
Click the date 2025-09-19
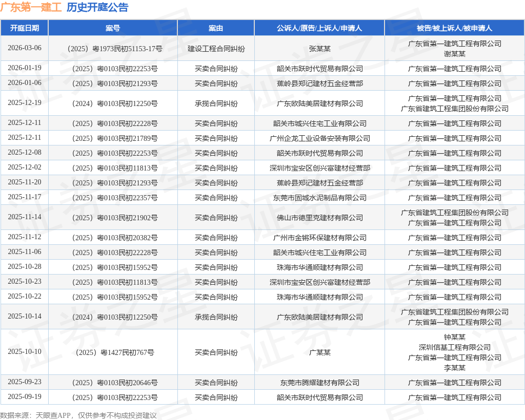coord(25,396)
